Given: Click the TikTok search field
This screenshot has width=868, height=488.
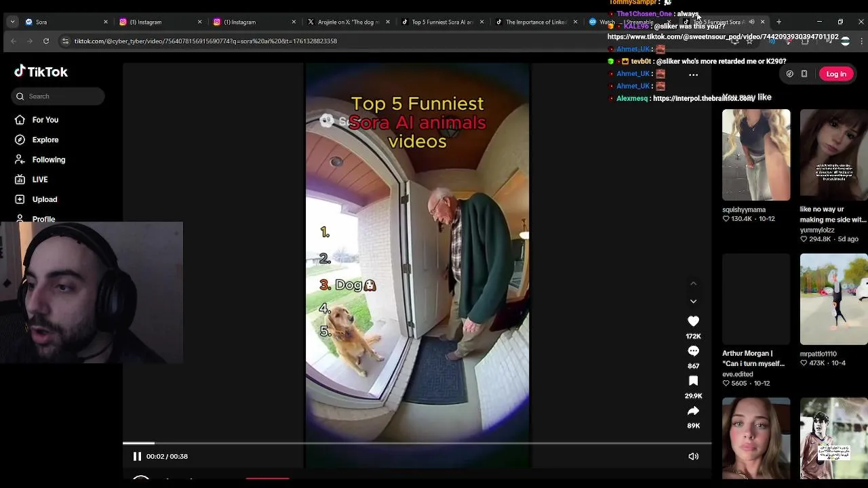Looking at the screenshot, I should [58, 96].
